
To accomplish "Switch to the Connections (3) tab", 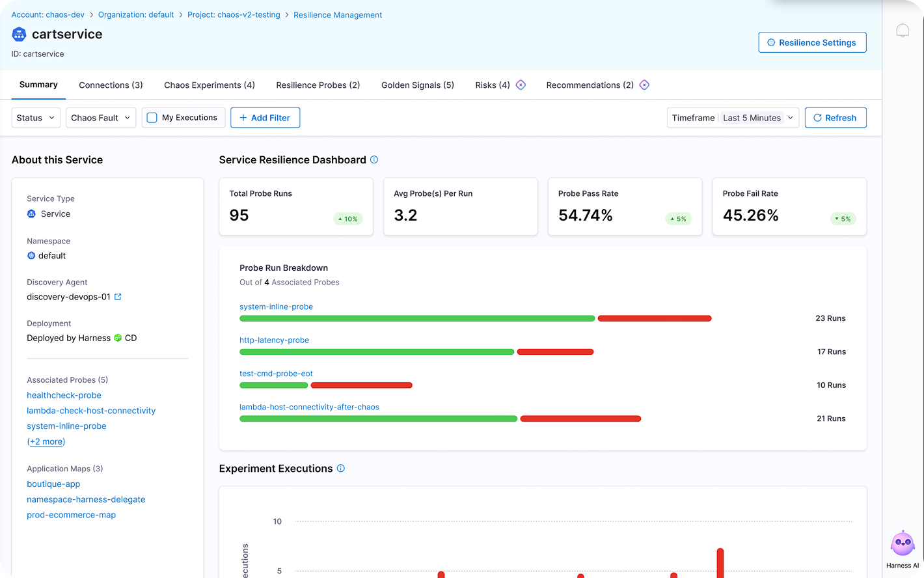I will [x=111, y=85].
